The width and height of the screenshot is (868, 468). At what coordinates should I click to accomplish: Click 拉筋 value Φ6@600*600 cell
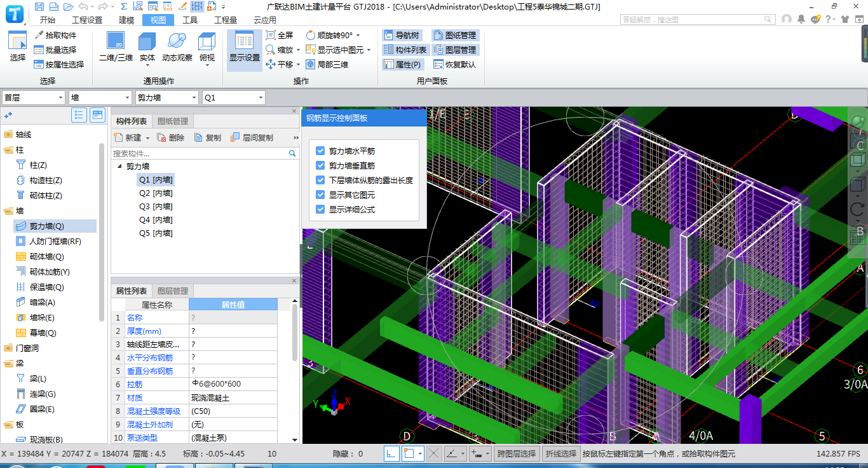pyautogui.click(x=233, y=384)
